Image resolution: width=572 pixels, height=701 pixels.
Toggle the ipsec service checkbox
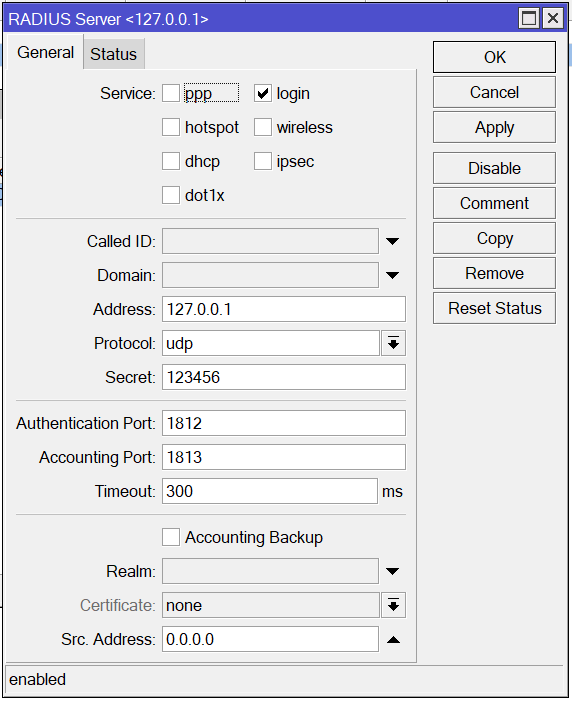click(263, 161)
